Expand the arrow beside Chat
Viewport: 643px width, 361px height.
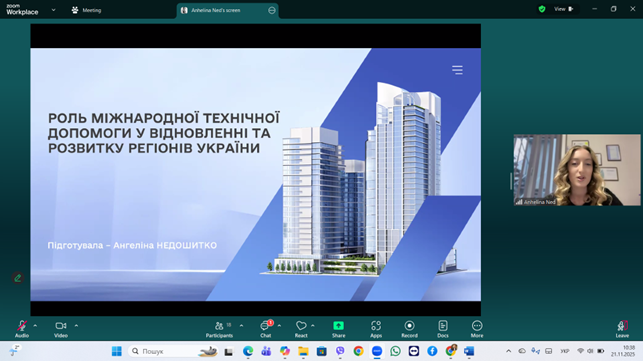pos(279,326)
